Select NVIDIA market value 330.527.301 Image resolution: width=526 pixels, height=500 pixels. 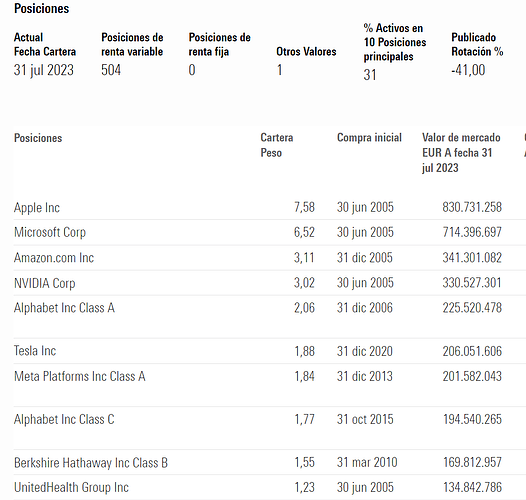472,283
